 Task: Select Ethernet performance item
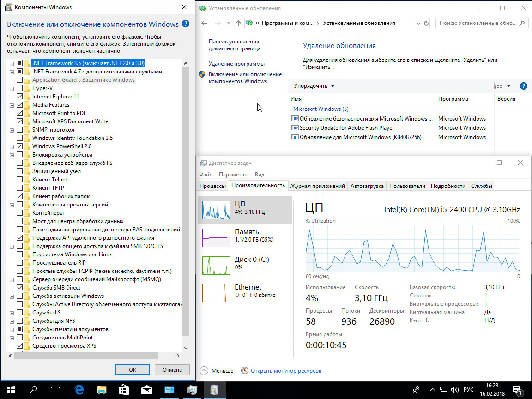[x=244, y=293]
